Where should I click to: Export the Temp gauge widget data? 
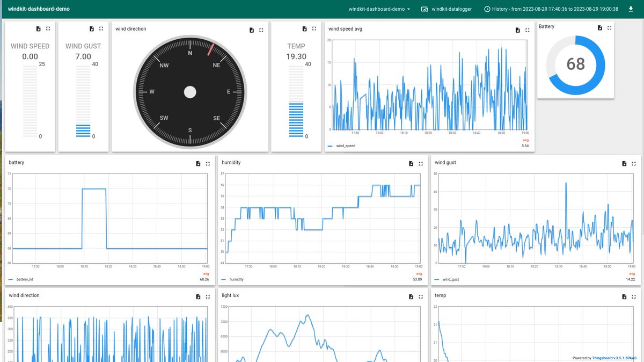pos(305,29)
